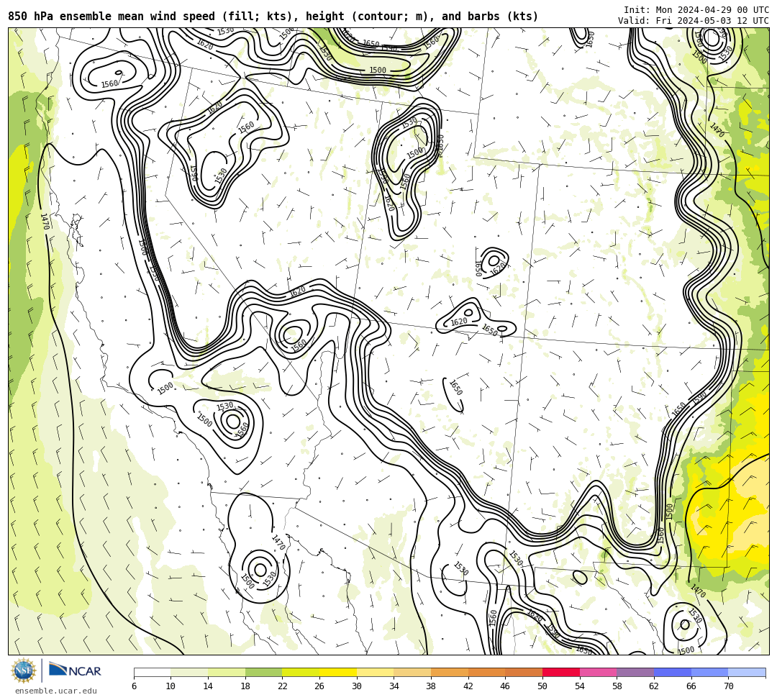Click the orange 38-42 kts swatch
The width and height of the screenshot is (777, 700).
coord(450,672)
